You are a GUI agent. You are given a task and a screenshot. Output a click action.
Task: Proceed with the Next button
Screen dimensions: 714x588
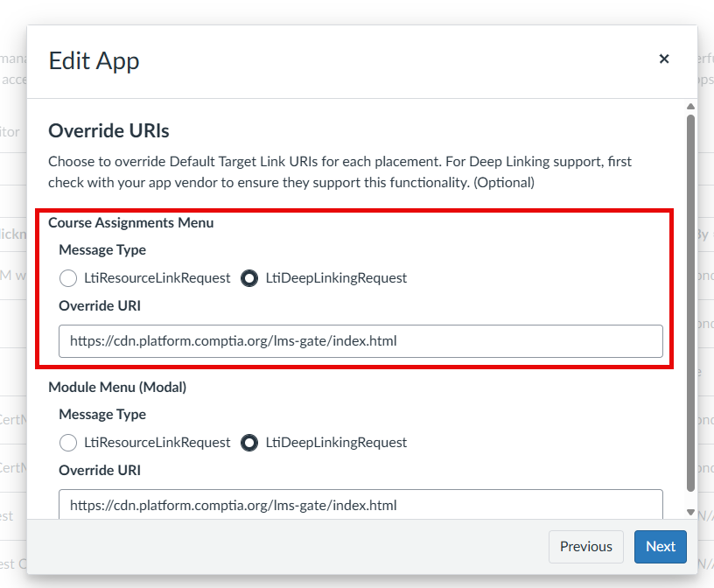tap(661, 547)
